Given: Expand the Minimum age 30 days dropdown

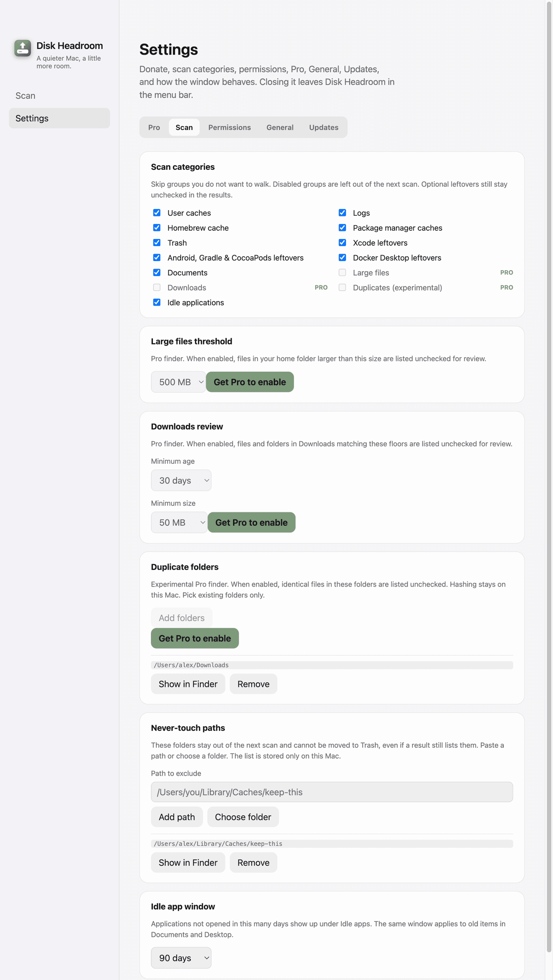Looking at the screenshot, I should [x=181, y=480].
